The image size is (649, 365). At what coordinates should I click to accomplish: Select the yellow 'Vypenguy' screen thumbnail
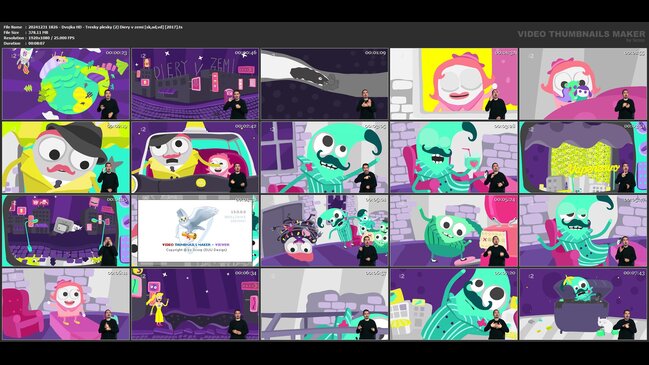tap(583, 157)
